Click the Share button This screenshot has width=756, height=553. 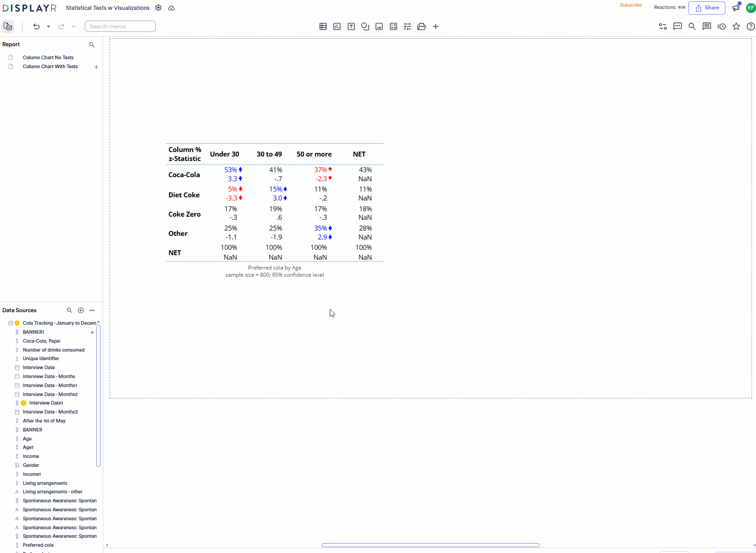pos(707,8)
